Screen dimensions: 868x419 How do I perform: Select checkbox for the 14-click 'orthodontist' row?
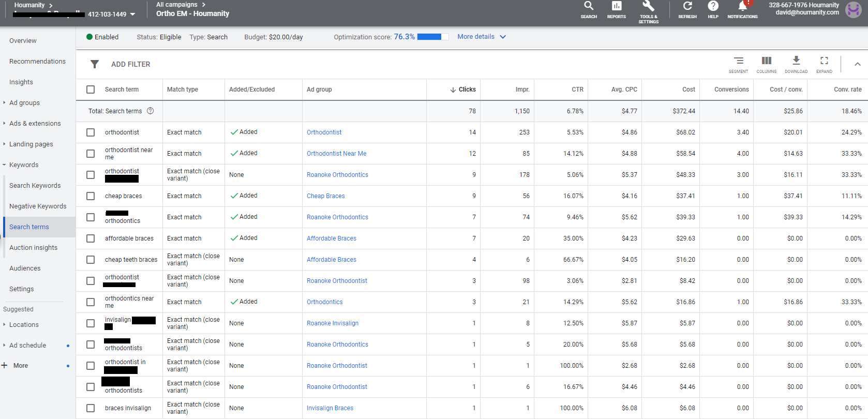(x=91, y=132)
